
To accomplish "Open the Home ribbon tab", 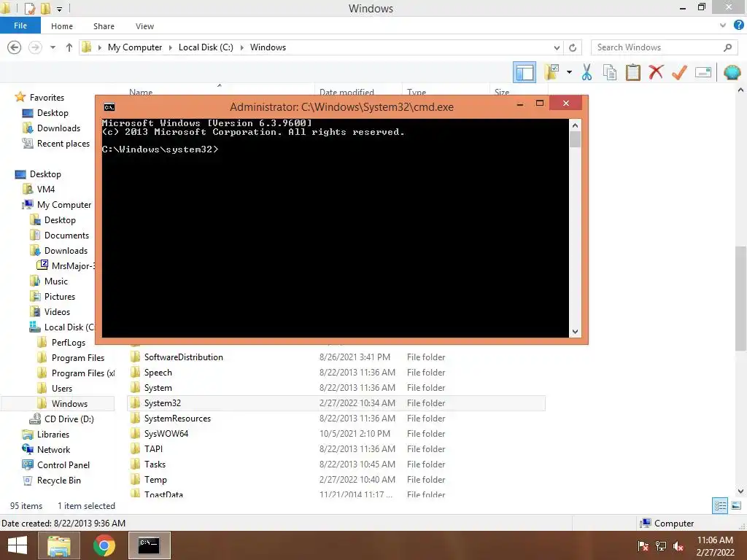I will 62,26.
